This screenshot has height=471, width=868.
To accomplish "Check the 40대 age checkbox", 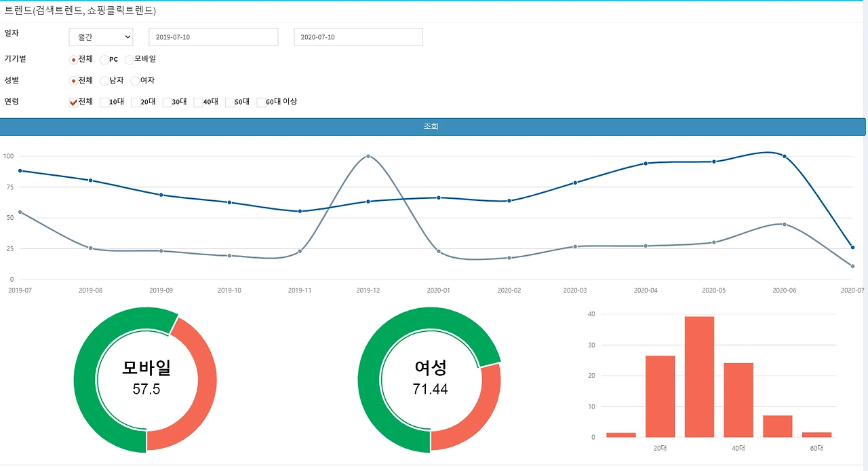I will coord(198,102).
